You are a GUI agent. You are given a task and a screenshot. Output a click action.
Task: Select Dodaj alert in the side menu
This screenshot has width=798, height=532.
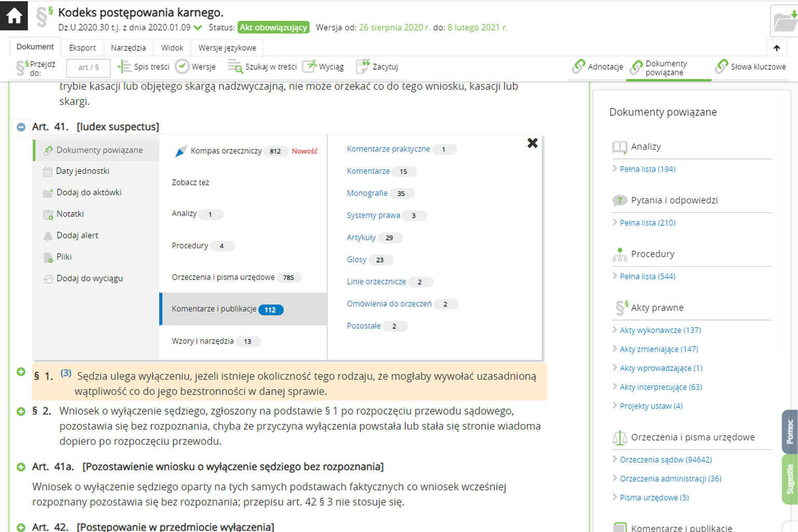coord(77,235)
